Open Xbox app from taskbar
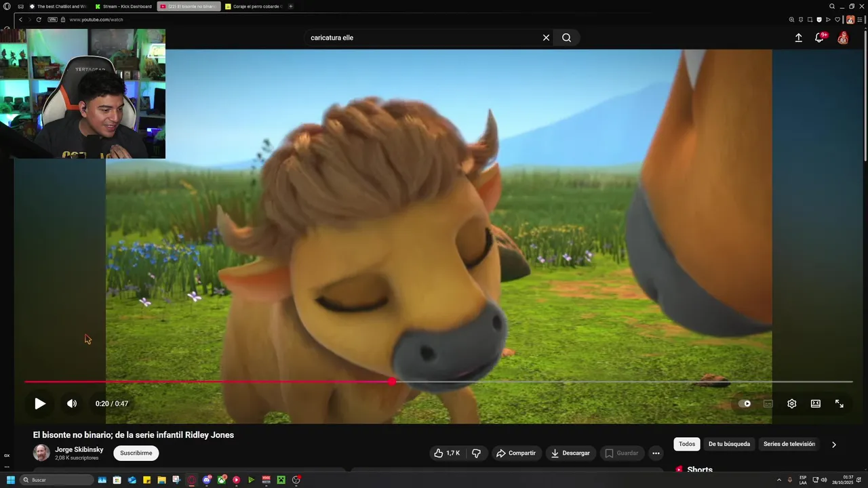Viewport: 868px width, 488px height. coord(222,480)
